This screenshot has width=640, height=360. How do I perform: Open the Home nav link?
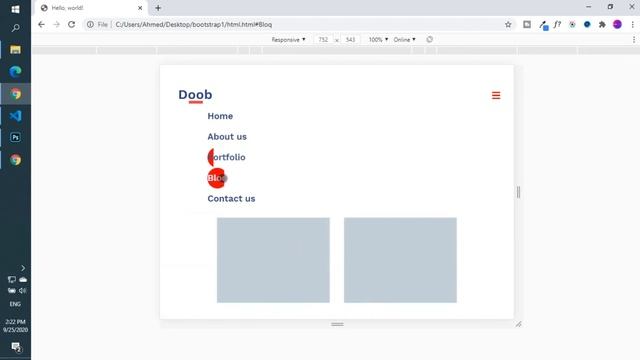coord(220,116)
